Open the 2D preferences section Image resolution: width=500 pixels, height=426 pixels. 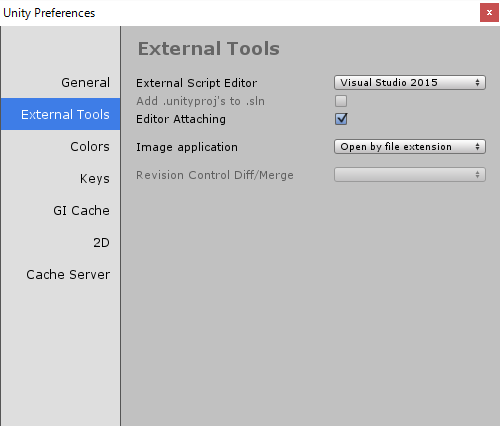point(61,242)
